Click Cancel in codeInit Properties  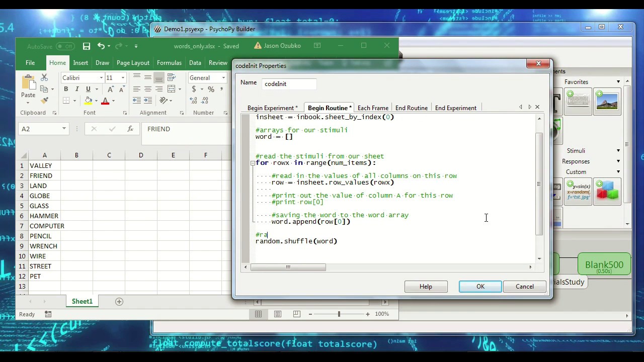click(x=525, y=287)
